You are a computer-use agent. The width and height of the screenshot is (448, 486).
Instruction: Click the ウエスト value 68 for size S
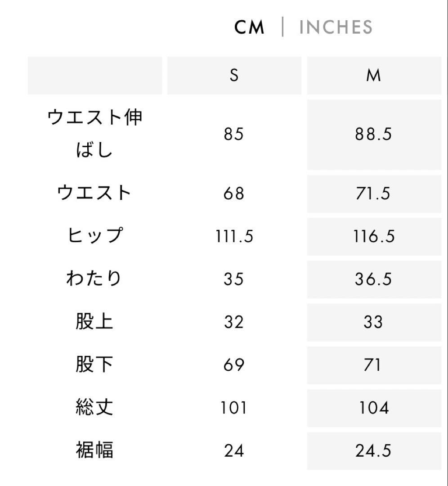(234, 194)
